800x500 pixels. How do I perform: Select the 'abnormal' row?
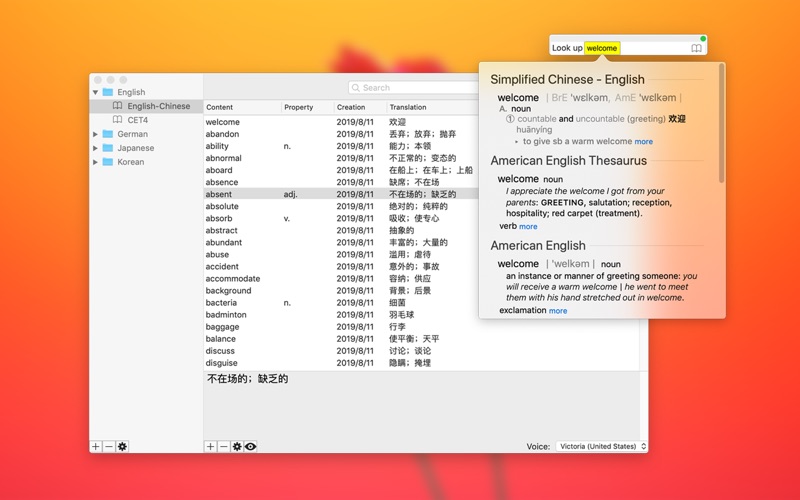click(x=341, y=158)
